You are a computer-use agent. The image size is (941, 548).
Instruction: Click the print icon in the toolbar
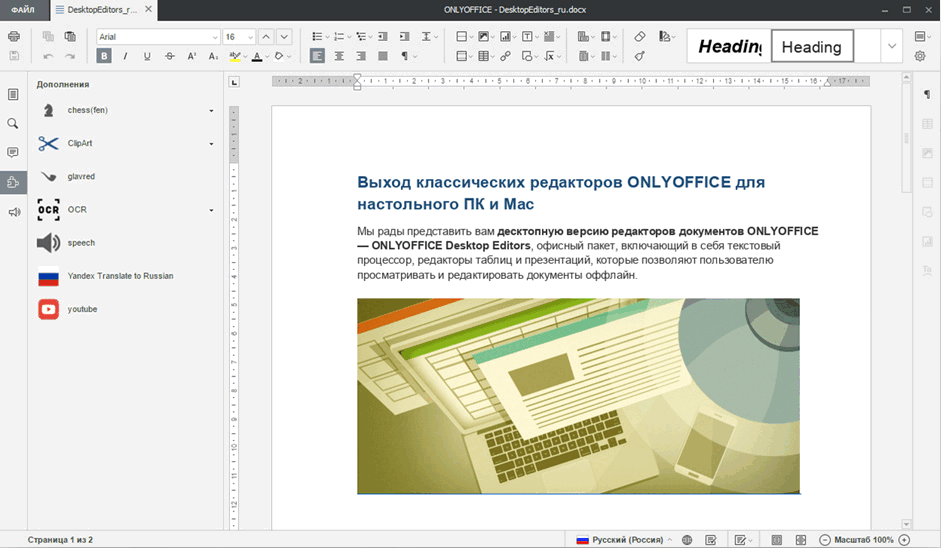13,37
